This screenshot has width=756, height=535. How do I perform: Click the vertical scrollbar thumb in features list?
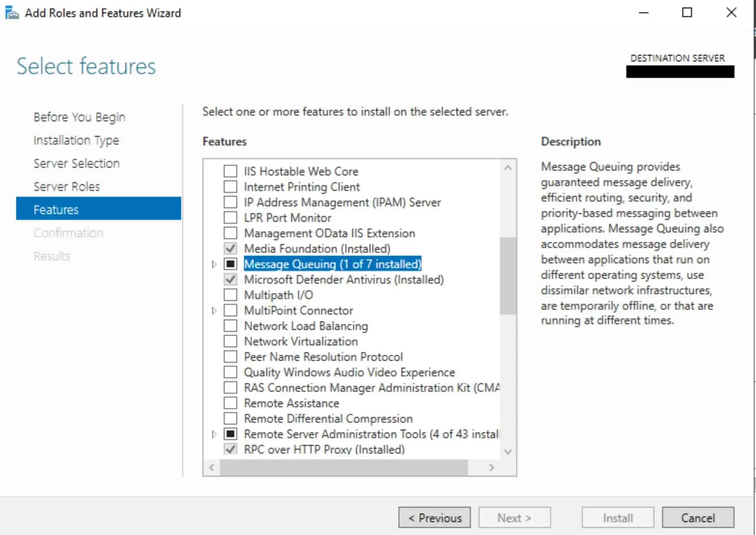click(508, 276)
